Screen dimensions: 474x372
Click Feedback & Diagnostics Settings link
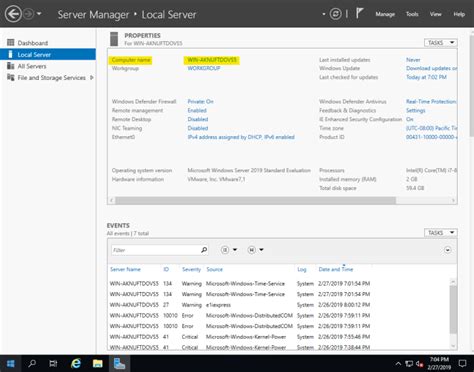(415, 110)
